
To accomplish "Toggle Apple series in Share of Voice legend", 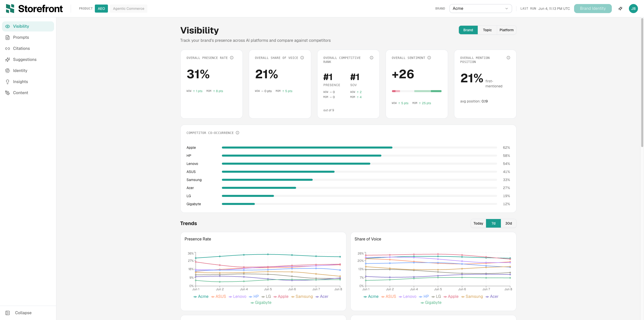I will point(451,297).
